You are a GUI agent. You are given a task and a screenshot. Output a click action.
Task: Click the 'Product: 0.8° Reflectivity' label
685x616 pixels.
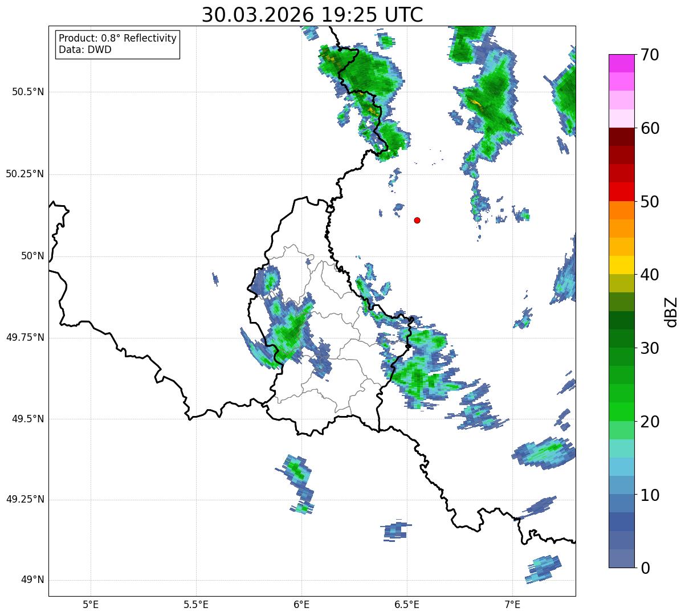point(118,38)
